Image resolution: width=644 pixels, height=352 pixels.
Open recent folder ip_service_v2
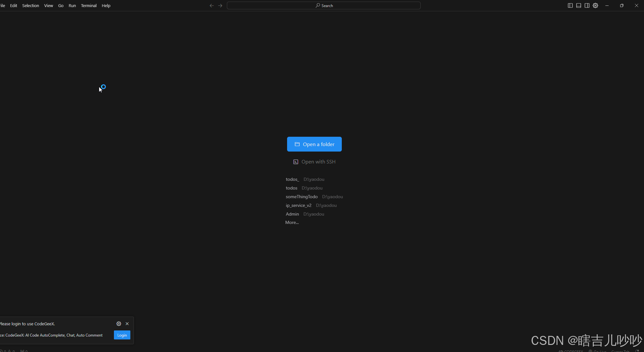coord(298,205)
